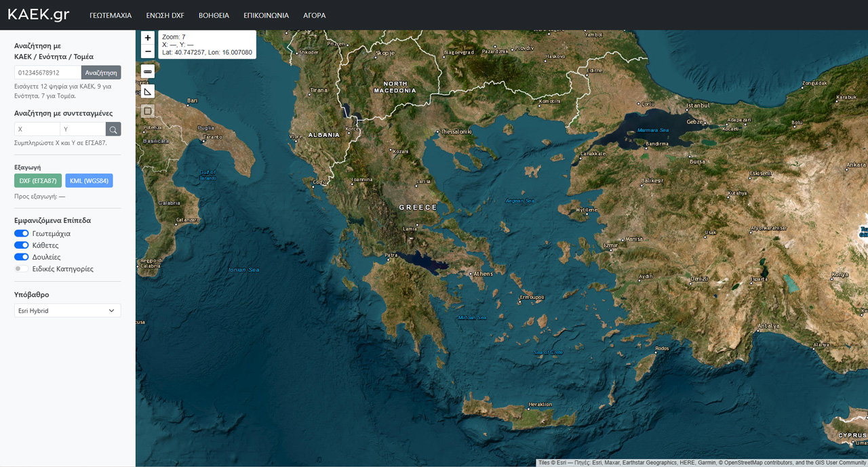Click the coordinate search magnifier icon
The width and height of the screenshot is (868, 467).
[113, 129]
